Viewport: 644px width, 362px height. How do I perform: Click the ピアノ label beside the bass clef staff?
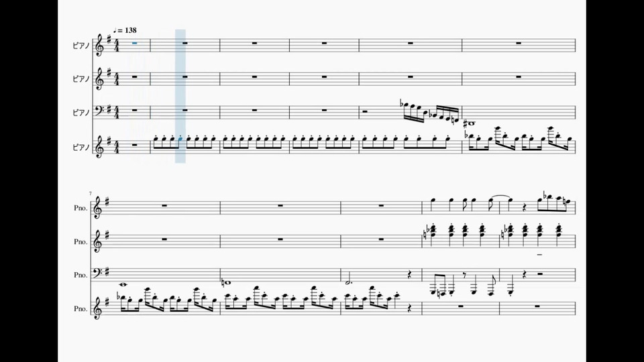(81, 113)
